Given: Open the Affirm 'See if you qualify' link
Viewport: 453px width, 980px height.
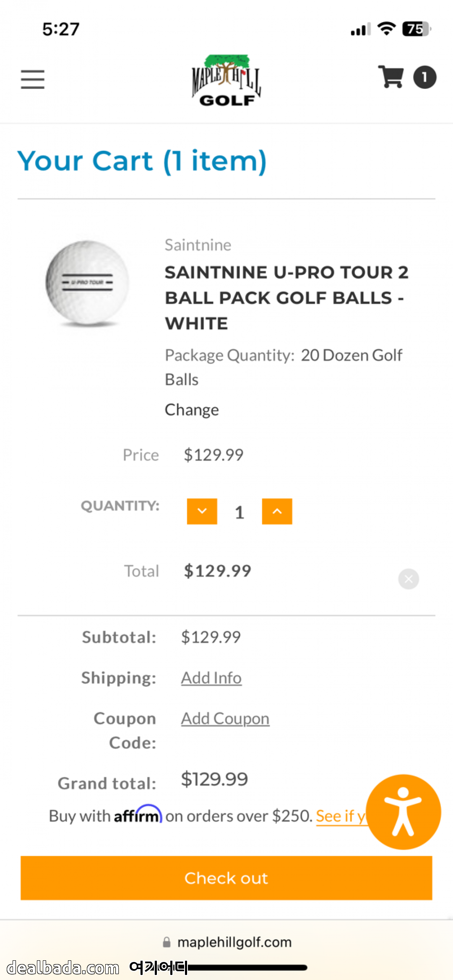Looking at the screenshot, I should pyautogui.click(x=341, y=816).
